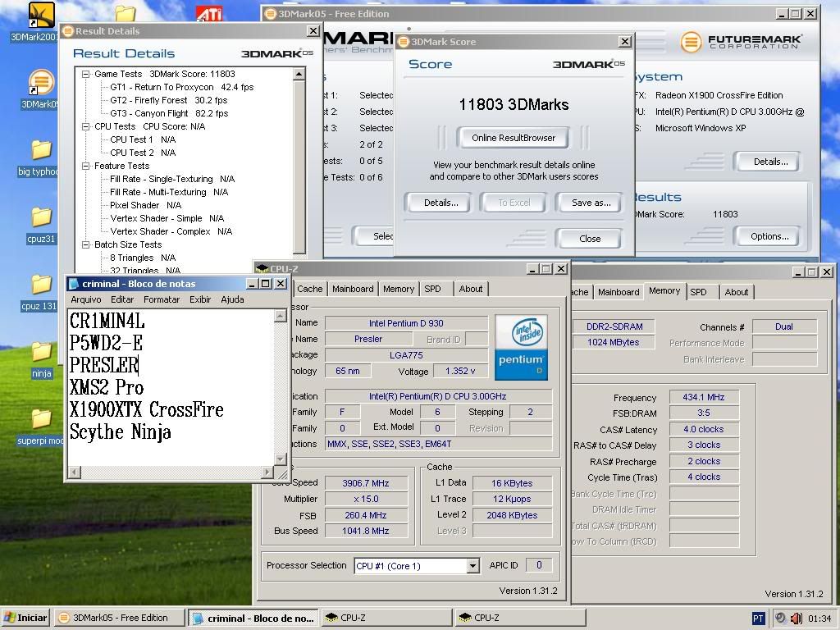Click Close button in 3DMark Score dialog
The image size is (840, 630).
(589, 239)
